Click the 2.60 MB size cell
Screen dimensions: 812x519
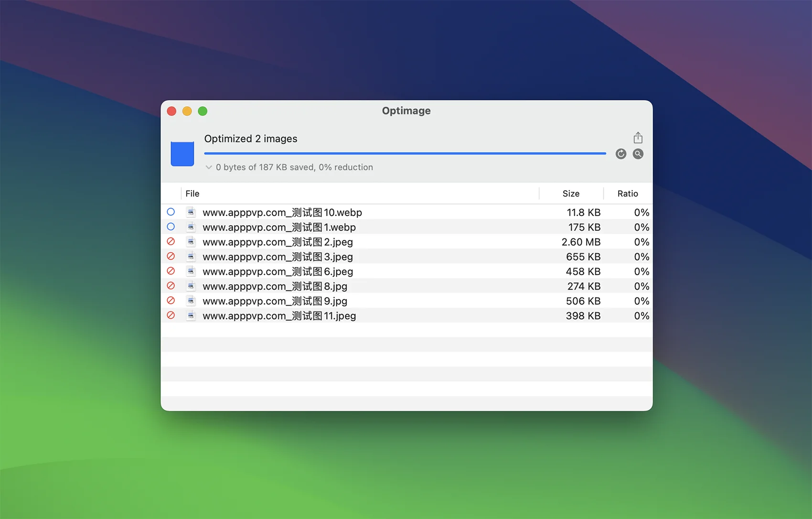[x=581, y=242]
